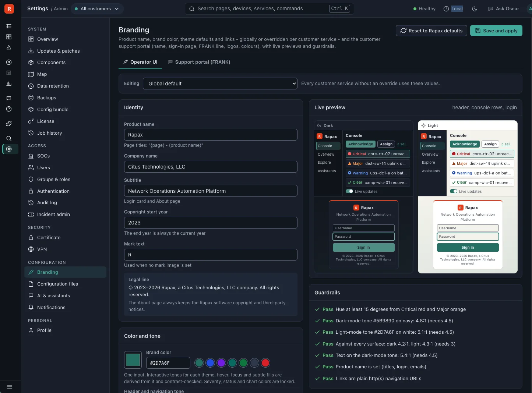The width and height of the screenshot is (532, 393).
Task: Open the alerts triangle icon in left rail
Action: click(x=9, y=47)
